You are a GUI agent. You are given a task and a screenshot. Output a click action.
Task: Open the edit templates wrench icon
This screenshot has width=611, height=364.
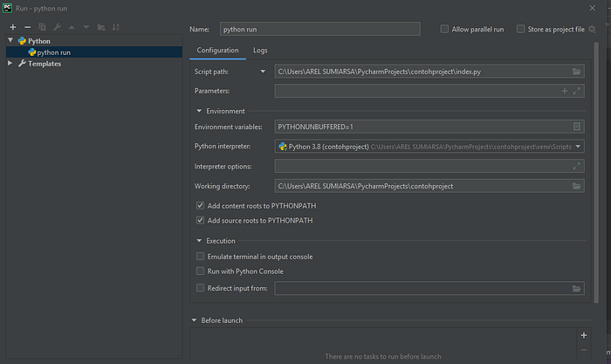click(57, 27)
